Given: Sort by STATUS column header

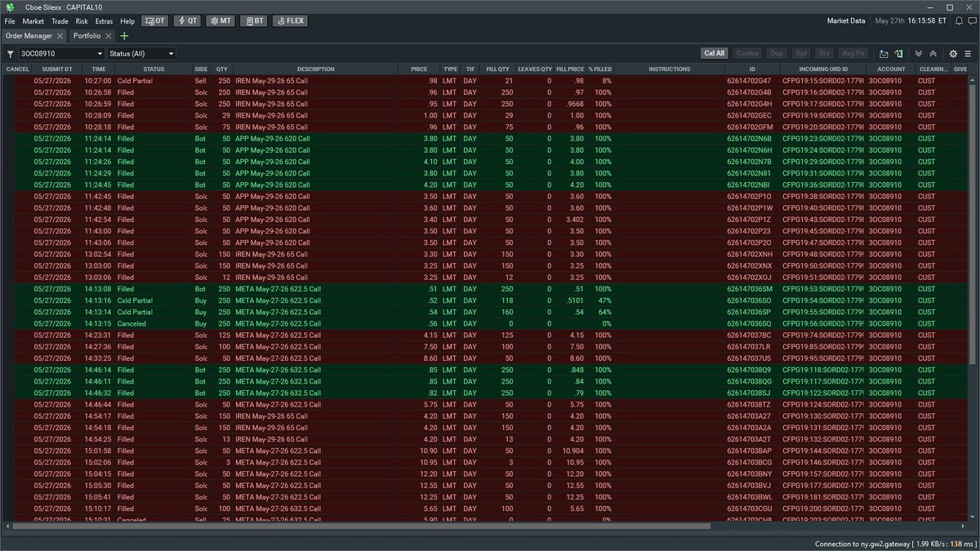Looking at the screenshot, I should pyautogui.click(x=154, y=69).
